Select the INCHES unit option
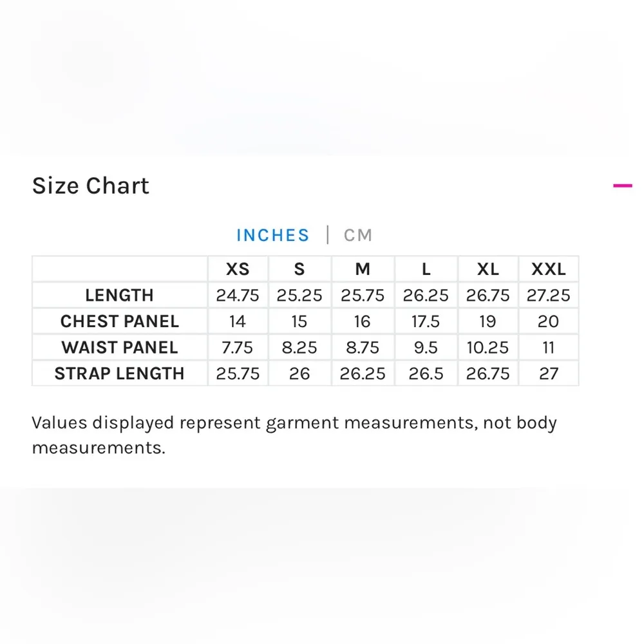 coord(273,235)
